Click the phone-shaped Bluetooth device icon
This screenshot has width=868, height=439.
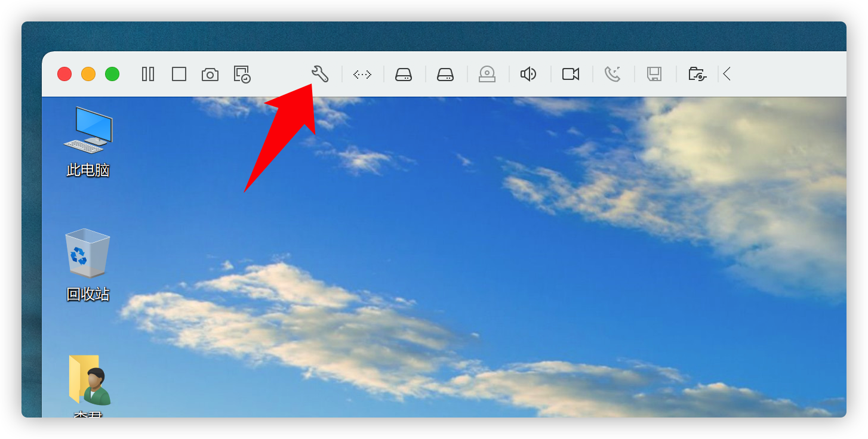point(612,74)
